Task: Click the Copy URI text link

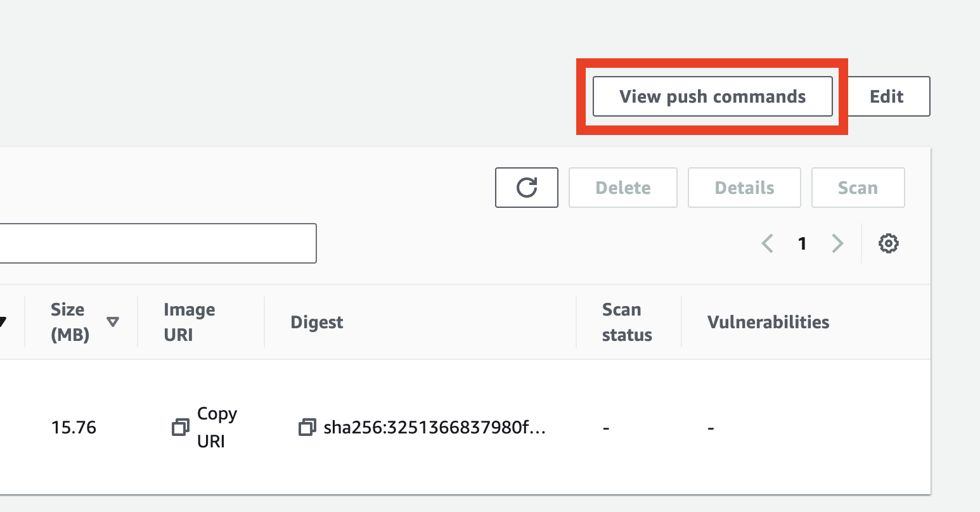Action: 217,427
